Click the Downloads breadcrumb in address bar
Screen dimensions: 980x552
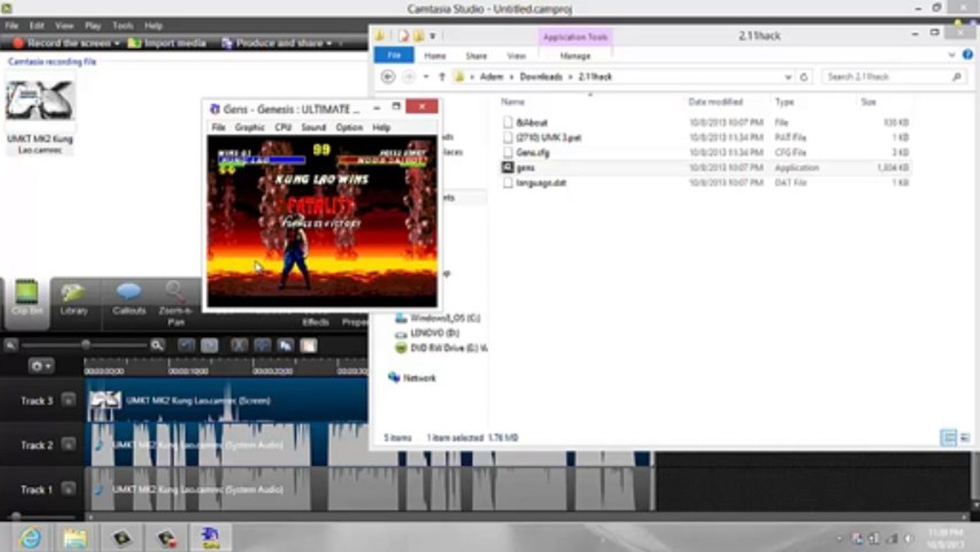541,77
